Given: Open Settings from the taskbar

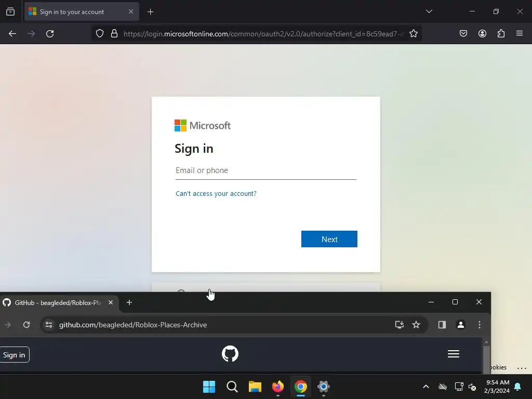Looking at the screenshot, I should point(324,387).
